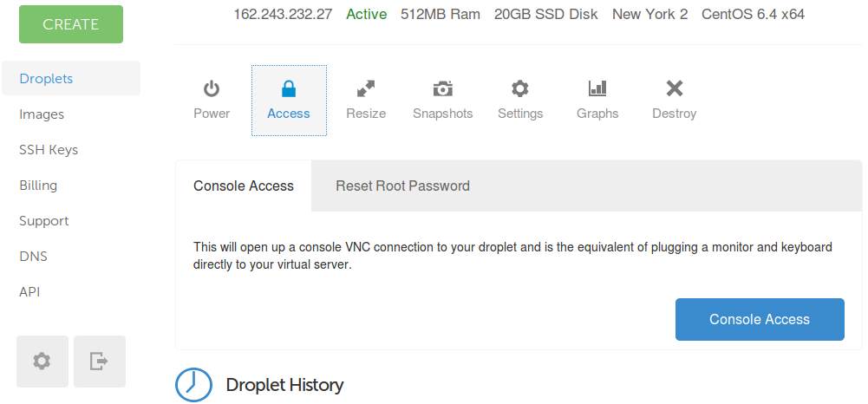Viewport: 868px width, 404px height.
Task: Open the droplet Settings gear icon
Action: click(x=520, y=88)
